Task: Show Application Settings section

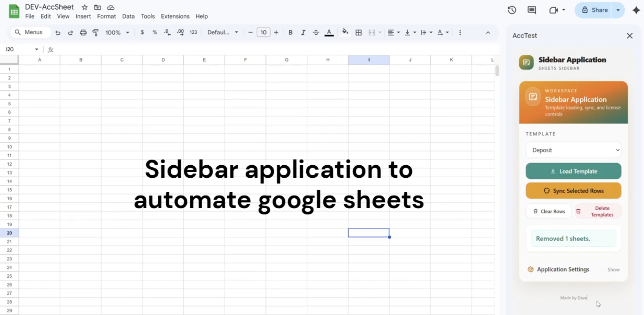Action: [x=613, y=270]
